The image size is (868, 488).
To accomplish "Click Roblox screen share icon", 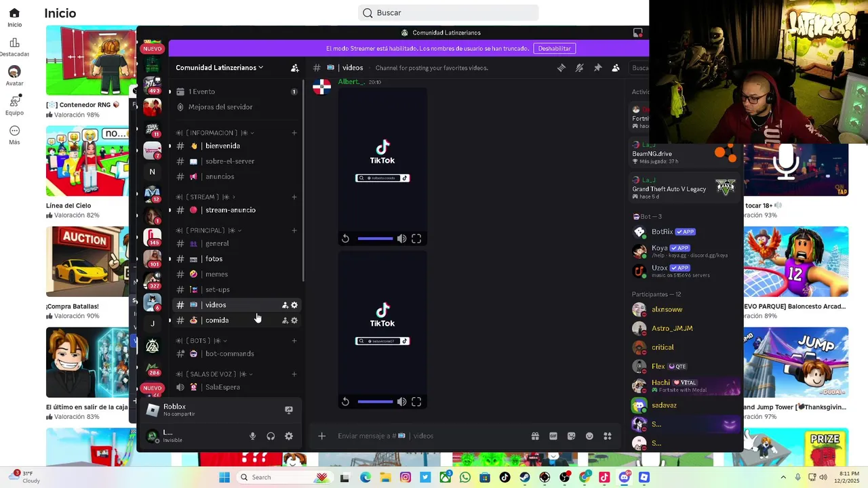I will [289, 410].
